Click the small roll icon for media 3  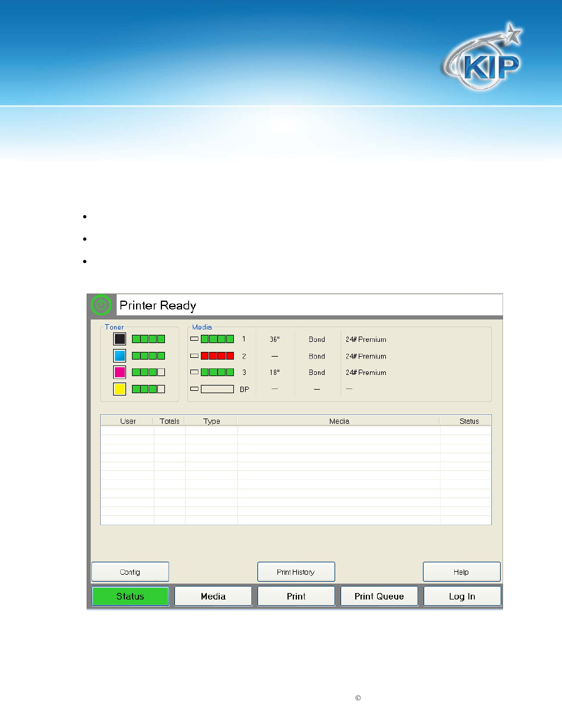[x=194, y=372]
